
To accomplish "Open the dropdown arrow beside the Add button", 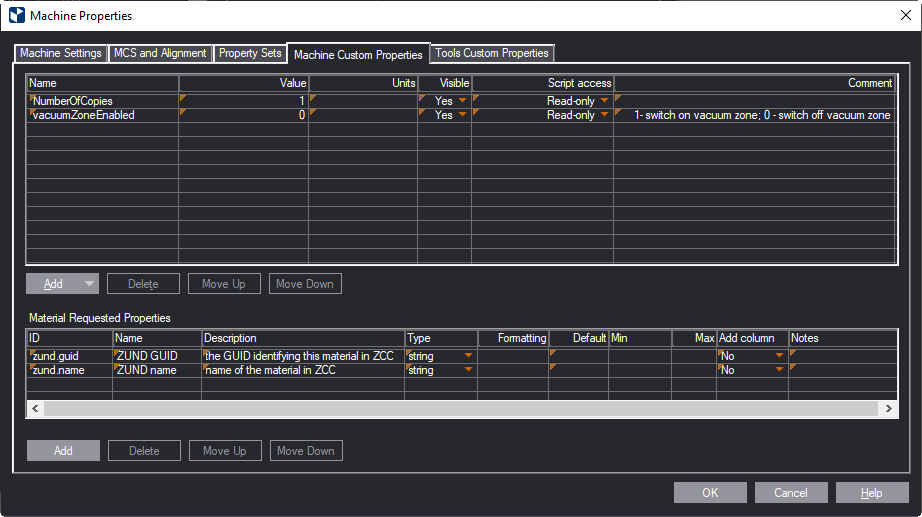I will pyautogui.click(x=89, y=284).
